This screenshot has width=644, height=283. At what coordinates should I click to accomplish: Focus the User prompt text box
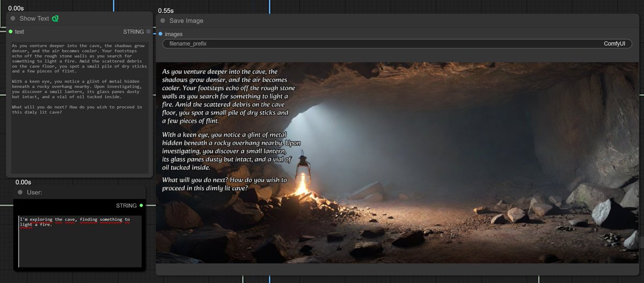(80, 241)
